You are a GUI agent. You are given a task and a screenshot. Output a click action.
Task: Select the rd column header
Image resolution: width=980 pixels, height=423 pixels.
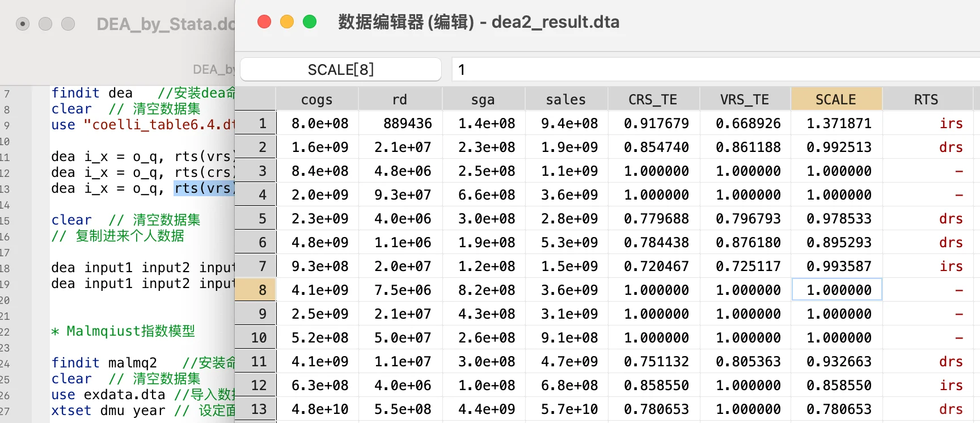[400, 99]
